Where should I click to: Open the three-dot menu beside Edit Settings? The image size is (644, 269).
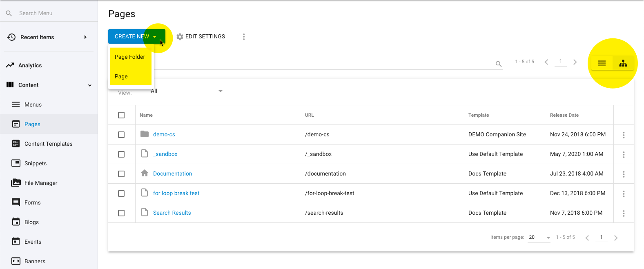tap(244, 37)
